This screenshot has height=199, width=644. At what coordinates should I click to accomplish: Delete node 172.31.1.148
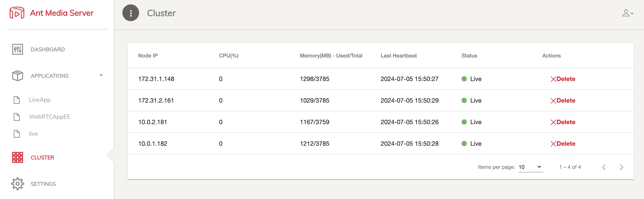[x=563, y=79]
